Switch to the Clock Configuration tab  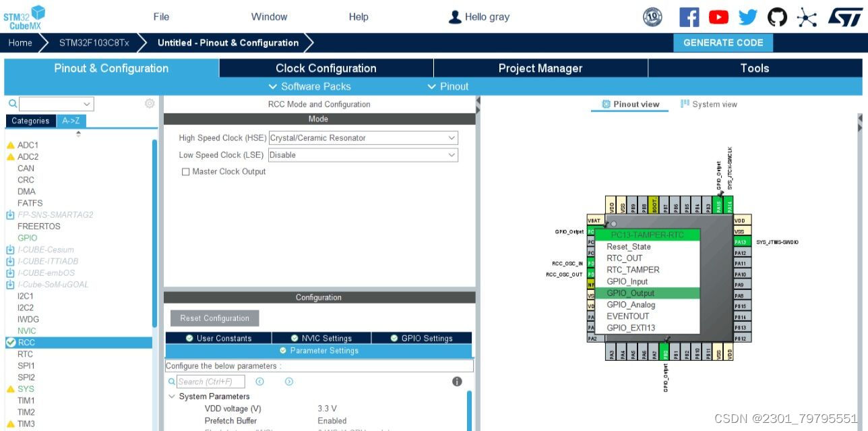(326, 68)
